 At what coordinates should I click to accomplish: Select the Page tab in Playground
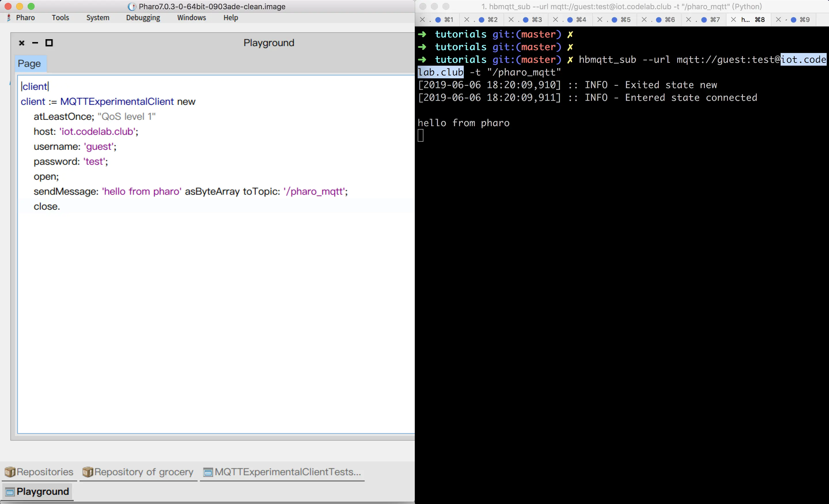tap(29, 64)
